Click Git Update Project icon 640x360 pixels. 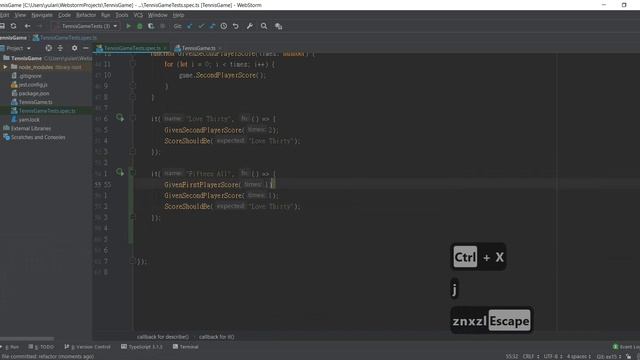pyautogui.click(x=189, y=26)
